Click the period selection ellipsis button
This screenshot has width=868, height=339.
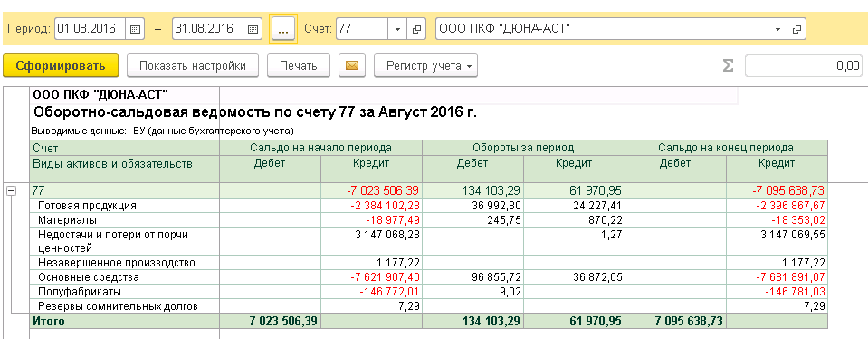click(283, 29)
